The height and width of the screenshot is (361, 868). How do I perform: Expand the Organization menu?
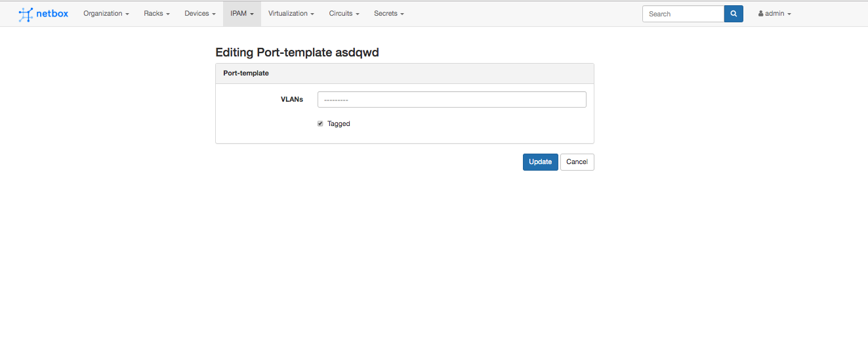(106, 14)
